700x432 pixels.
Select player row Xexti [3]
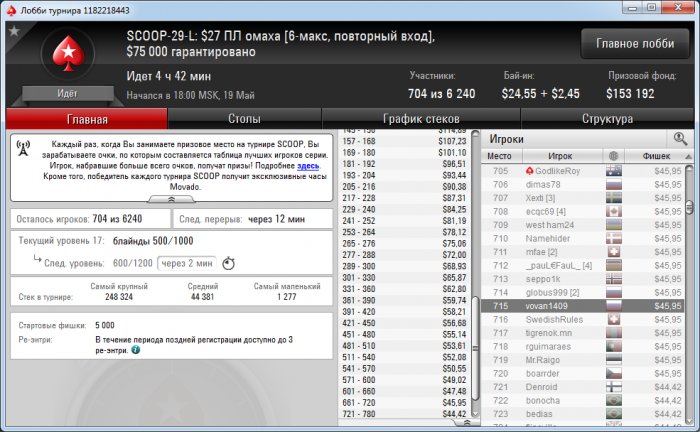583,198
